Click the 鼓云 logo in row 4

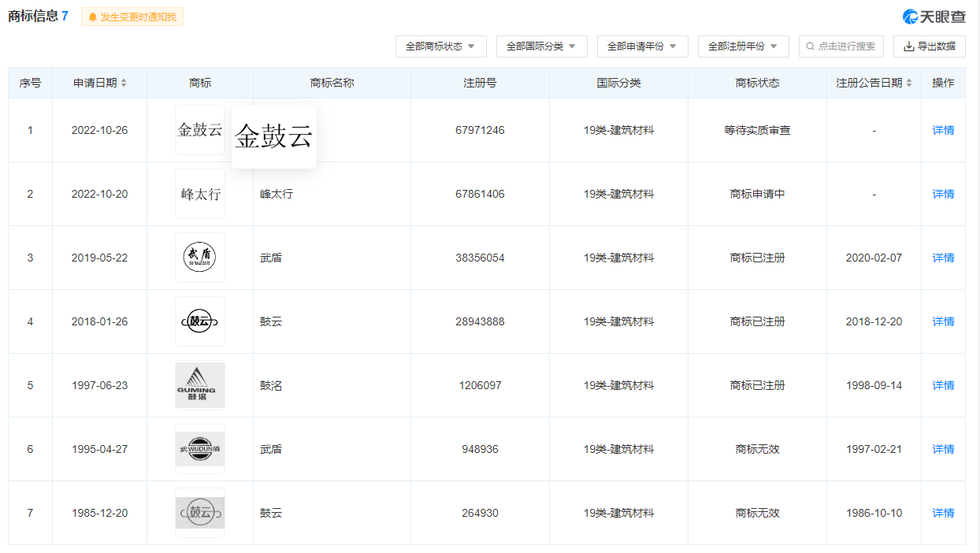[199, 321]
